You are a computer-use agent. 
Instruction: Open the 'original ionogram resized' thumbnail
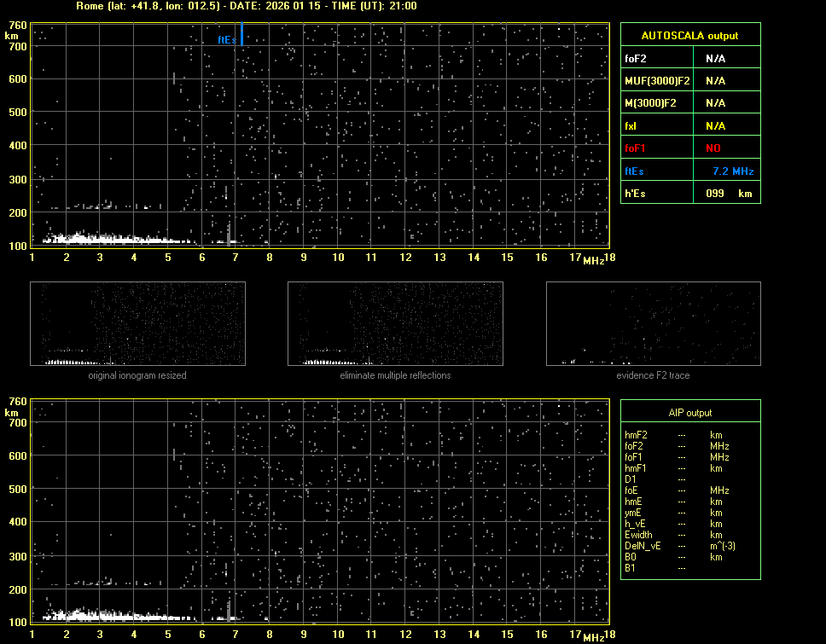pyautogui.click(x=137, y=323)
